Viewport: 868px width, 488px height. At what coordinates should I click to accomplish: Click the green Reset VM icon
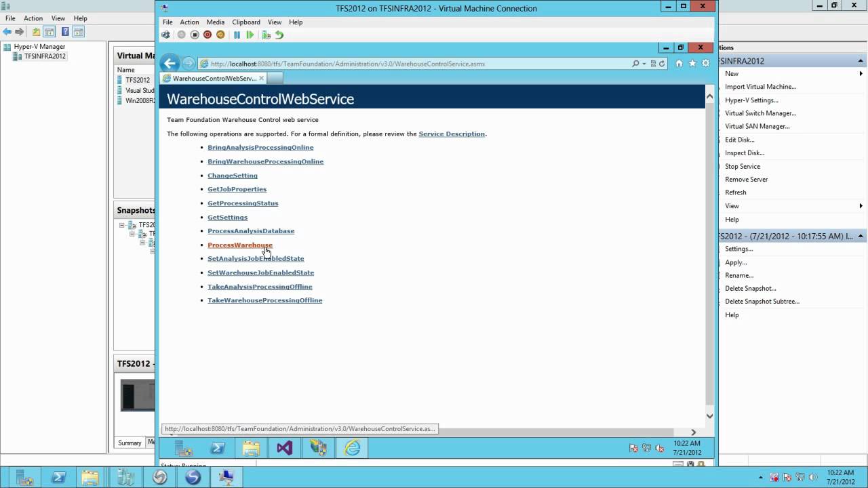(250, 35)
